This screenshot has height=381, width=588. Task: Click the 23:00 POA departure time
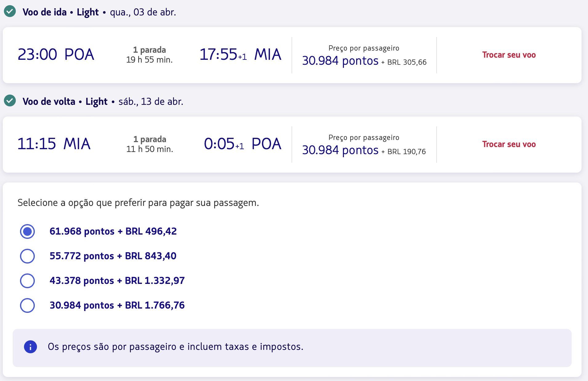click(x=56, y=55)
